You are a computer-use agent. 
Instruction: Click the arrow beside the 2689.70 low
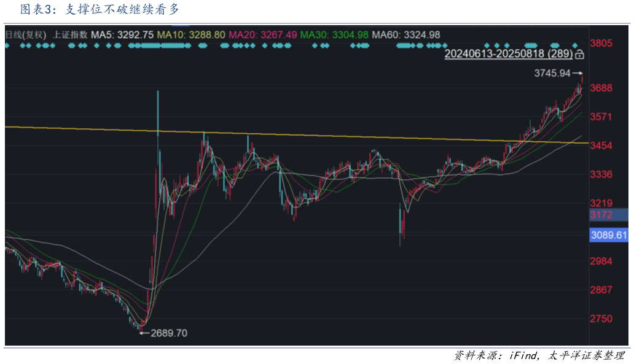[x=144, y=333]
